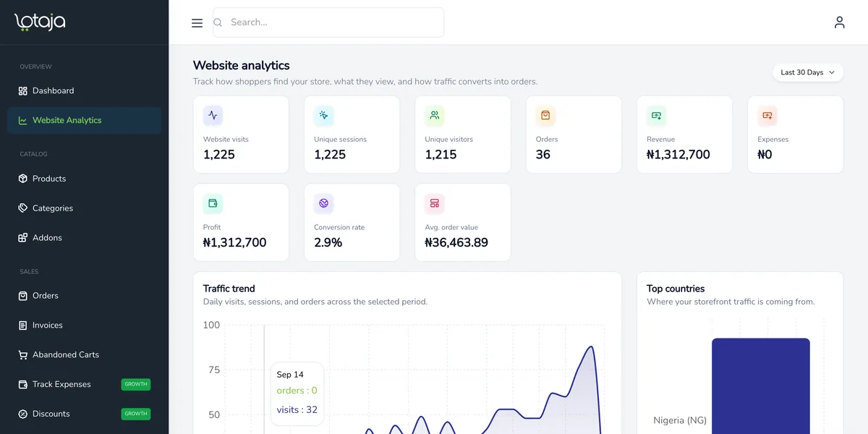The image size is (868, 434).
Task: Click the 'orders : 0' tooltip text
Action: tap(297, 391)
